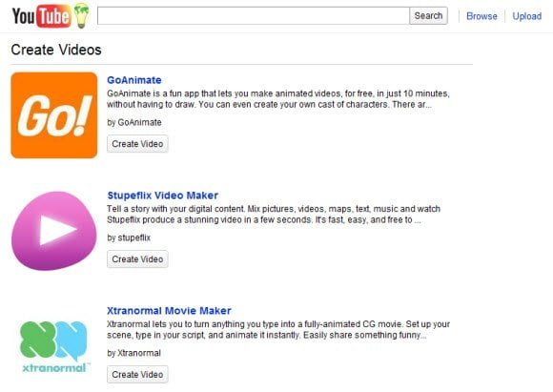Open the pink Stupeflix play icon
The width and height of the screenshot is (553, 392).
click(x=54, y=231)
